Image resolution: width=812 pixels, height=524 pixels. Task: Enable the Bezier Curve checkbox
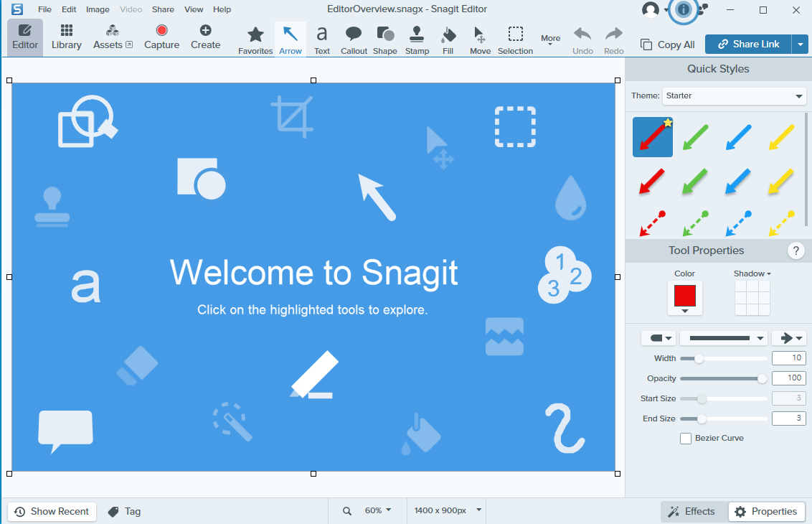[686, 439]
